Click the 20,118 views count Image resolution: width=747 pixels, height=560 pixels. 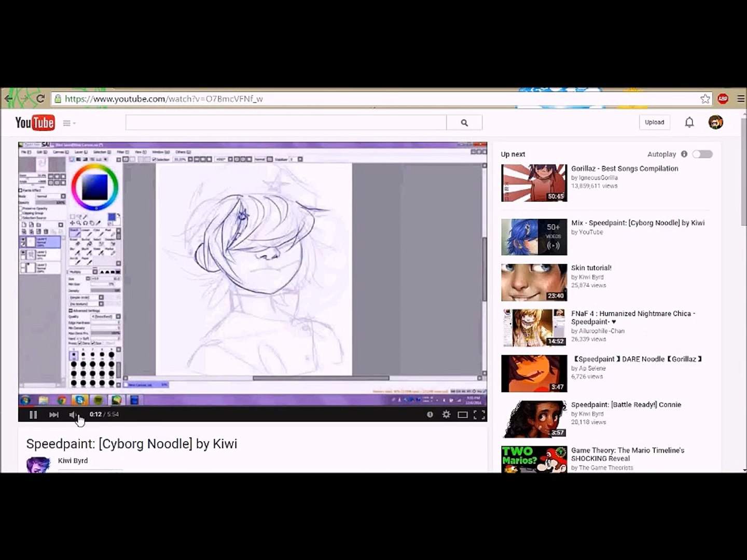[x=589, y=422]
